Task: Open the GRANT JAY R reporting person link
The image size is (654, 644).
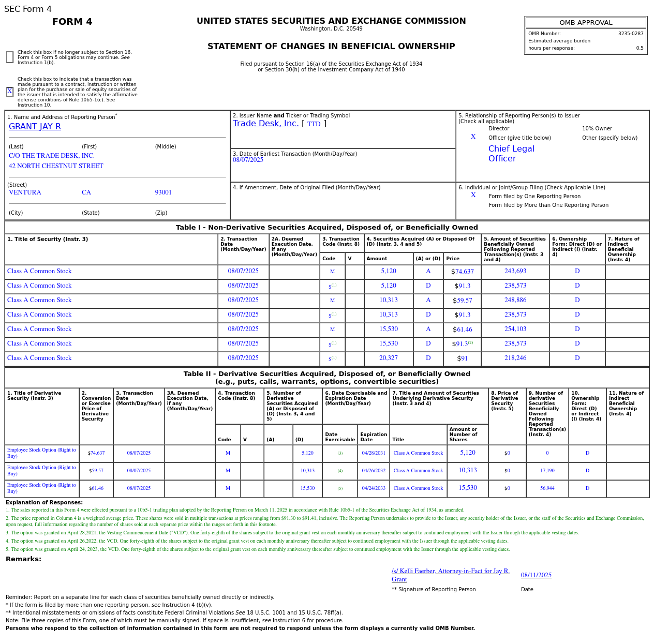Action: coord(35,127)
